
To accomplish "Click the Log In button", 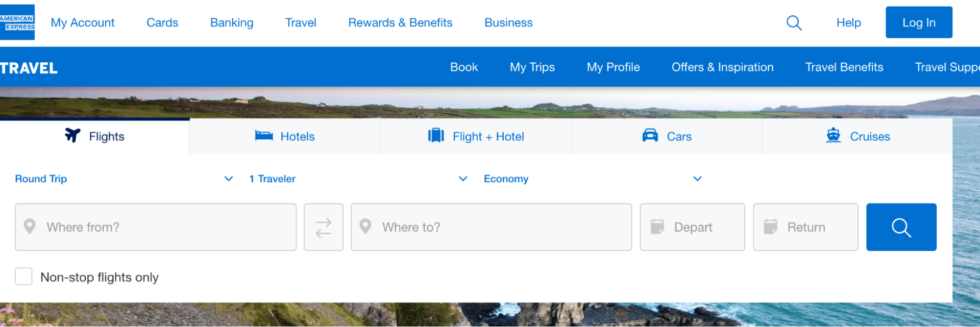I will [918, 22].
